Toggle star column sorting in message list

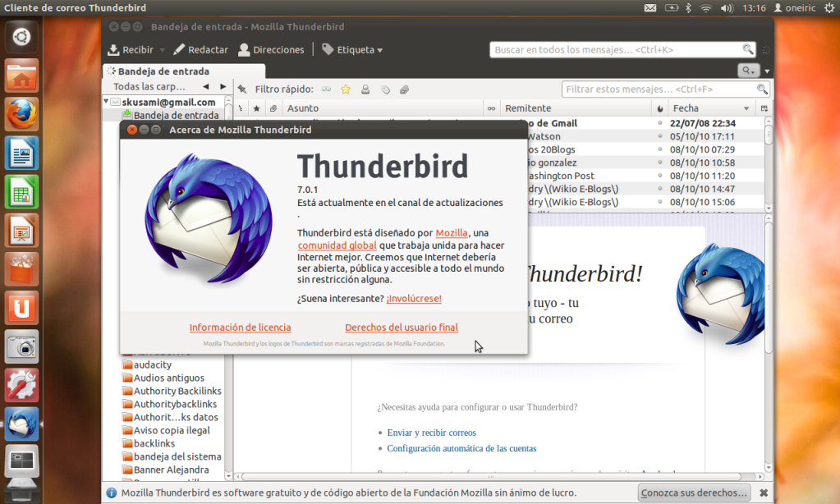[x=256, y=108]
